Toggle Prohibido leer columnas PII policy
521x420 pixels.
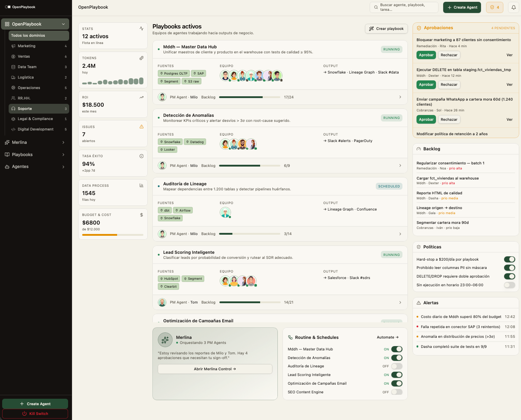[x=509, y=268]
